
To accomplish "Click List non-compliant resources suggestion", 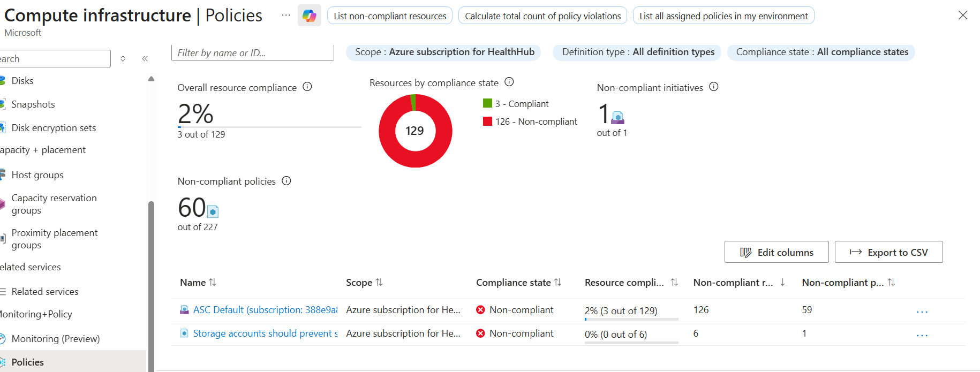I will coord(390,16).
